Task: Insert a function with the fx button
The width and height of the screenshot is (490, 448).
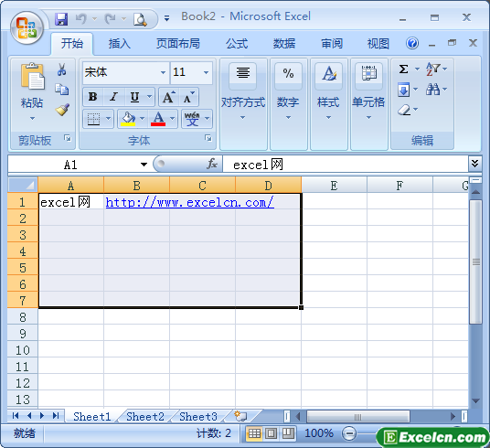Action: (212, 164)
